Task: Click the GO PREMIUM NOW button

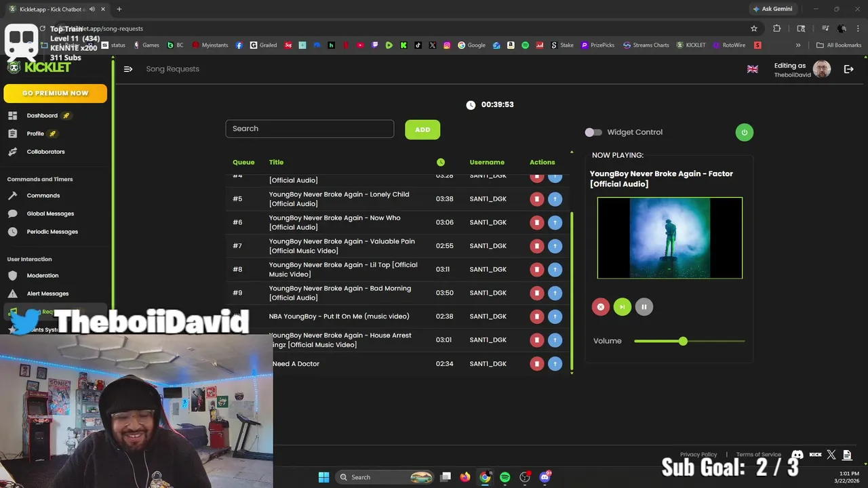Action: point(55,94)
